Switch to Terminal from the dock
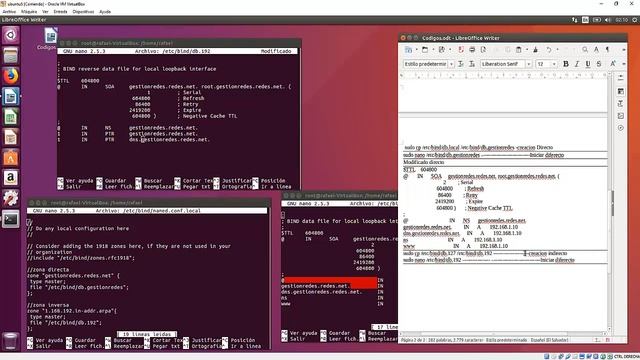This screenshot has width=640, height=360. [x=11, y=219]
